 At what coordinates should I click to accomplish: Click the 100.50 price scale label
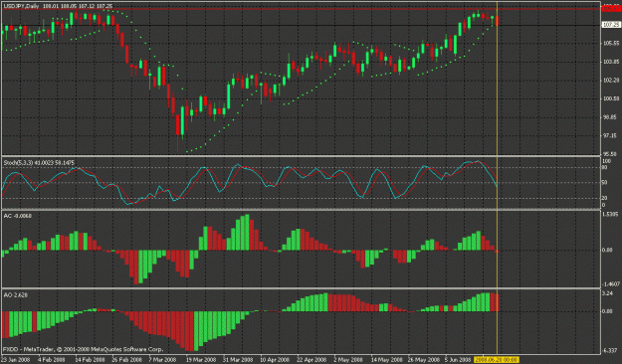tap(611, 98)
